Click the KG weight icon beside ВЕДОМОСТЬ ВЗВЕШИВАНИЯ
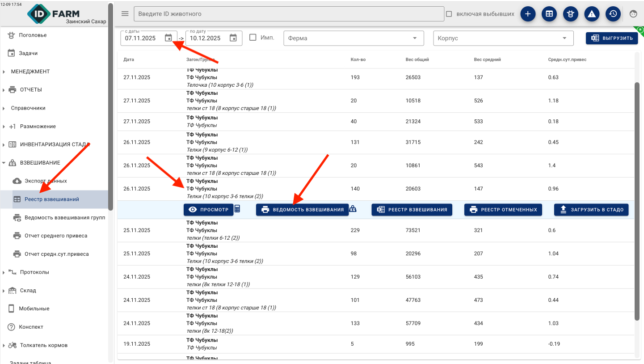 tap(353, 209)
